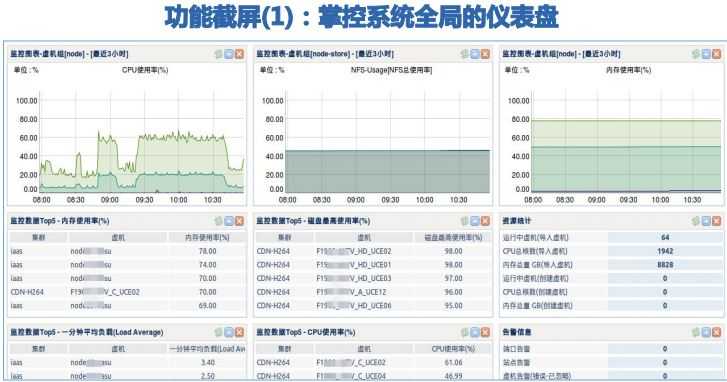Click blue window icon on NFS-Usage chart panel
The image size is (727, 382).
pyautogui.click(x=475, y=54)
